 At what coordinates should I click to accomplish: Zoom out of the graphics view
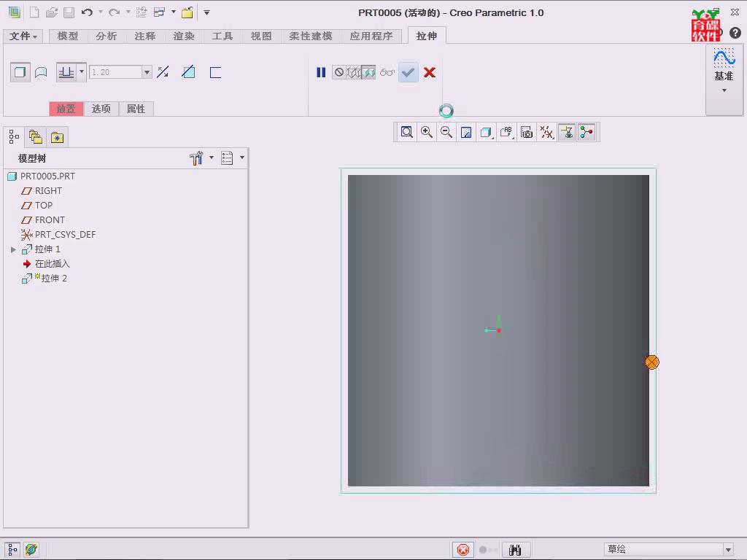(446, 132)
